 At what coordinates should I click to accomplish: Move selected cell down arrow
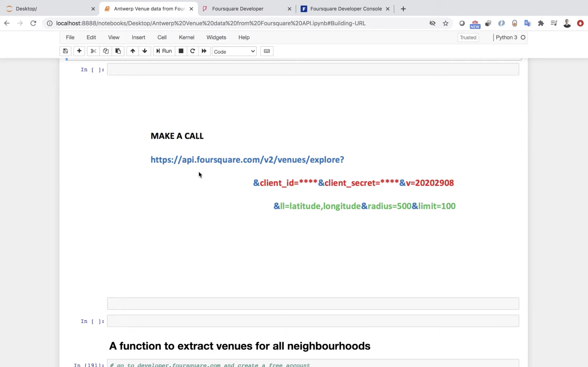click(x=145, y=51)
